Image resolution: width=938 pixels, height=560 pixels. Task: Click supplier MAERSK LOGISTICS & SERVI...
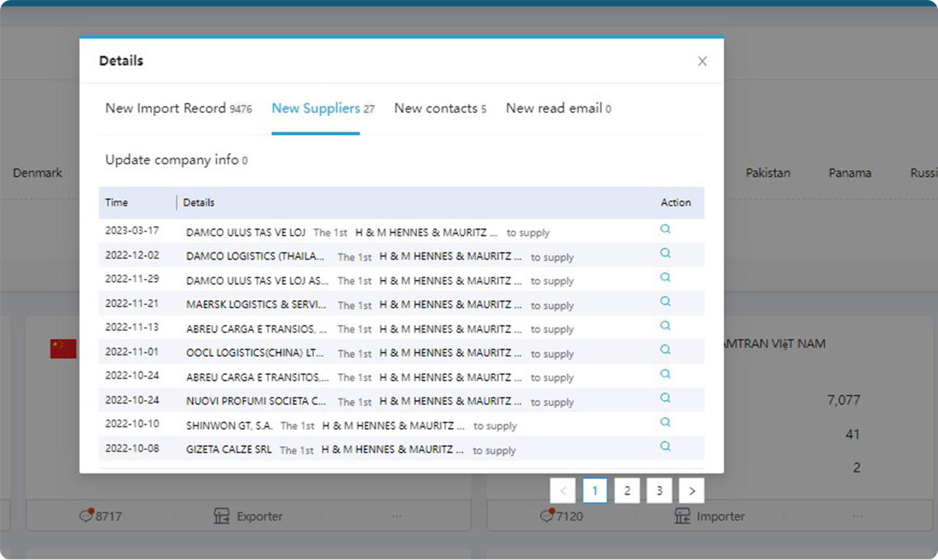257,305
